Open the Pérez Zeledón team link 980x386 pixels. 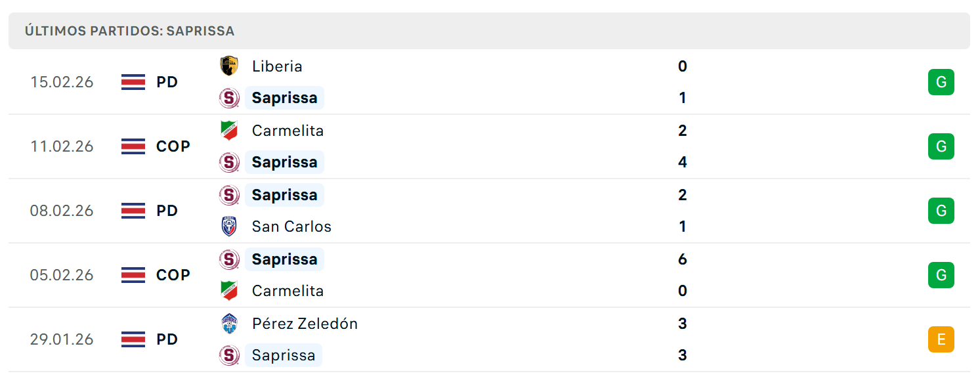(x=305, y=324)
